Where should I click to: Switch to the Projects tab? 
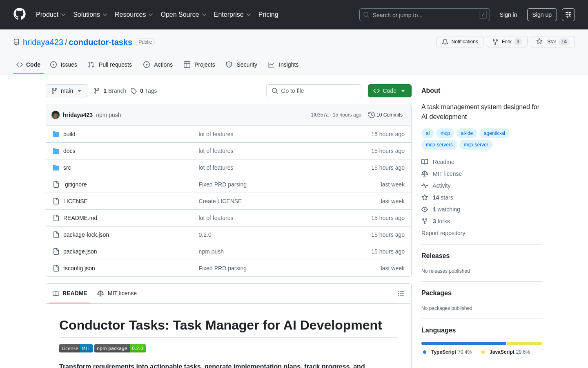pos(199,65)
